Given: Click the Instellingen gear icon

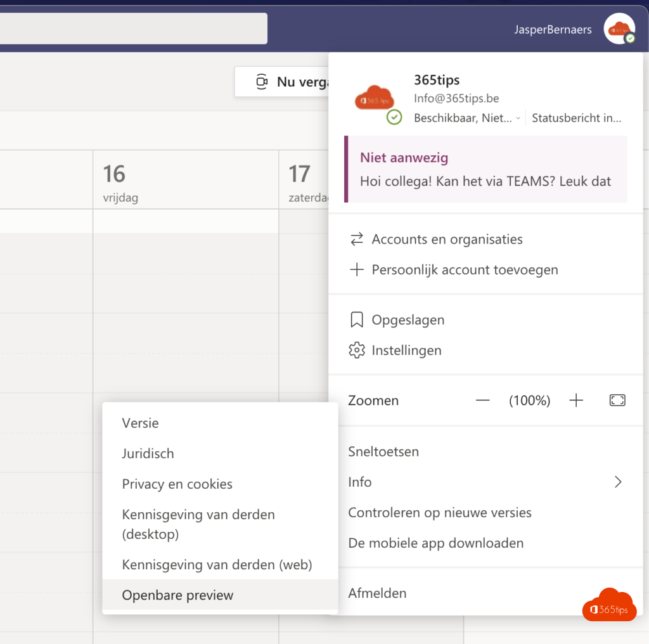Looking at the screenshot, I should tap(357, 351).
